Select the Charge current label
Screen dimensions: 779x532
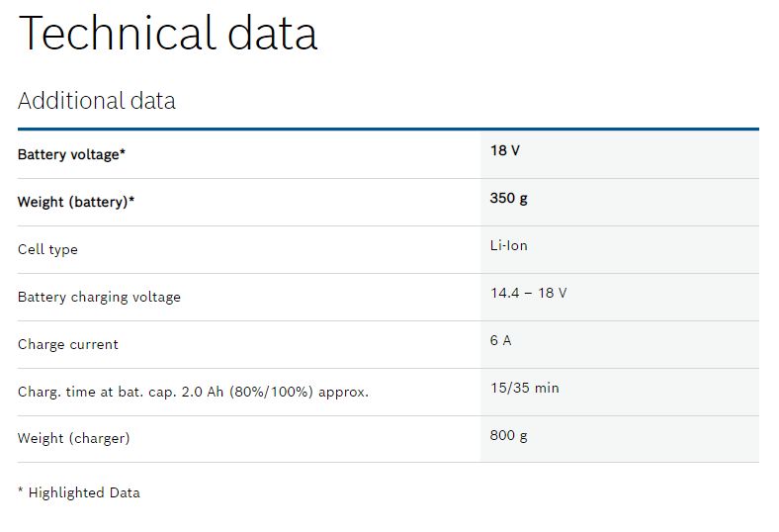(68, 344)
